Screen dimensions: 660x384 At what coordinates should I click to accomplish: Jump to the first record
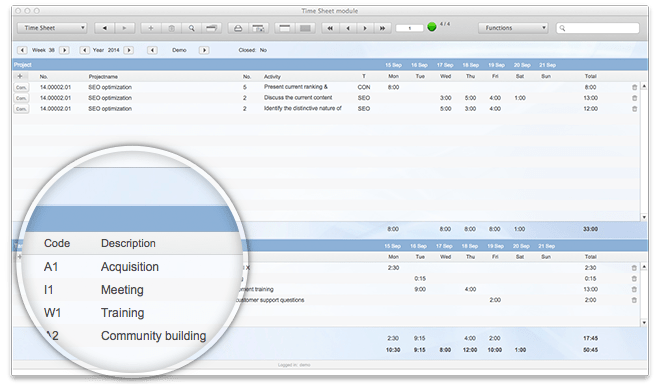[x=330, y=28]
